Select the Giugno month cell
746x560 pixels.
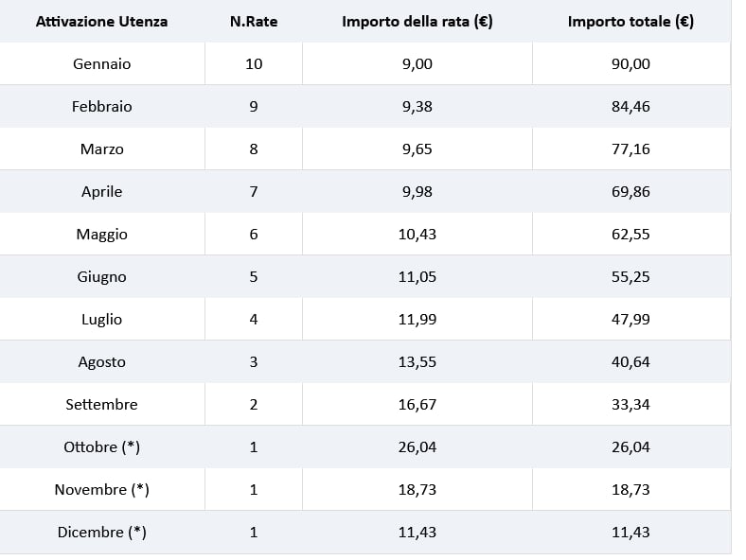[101, 277]
